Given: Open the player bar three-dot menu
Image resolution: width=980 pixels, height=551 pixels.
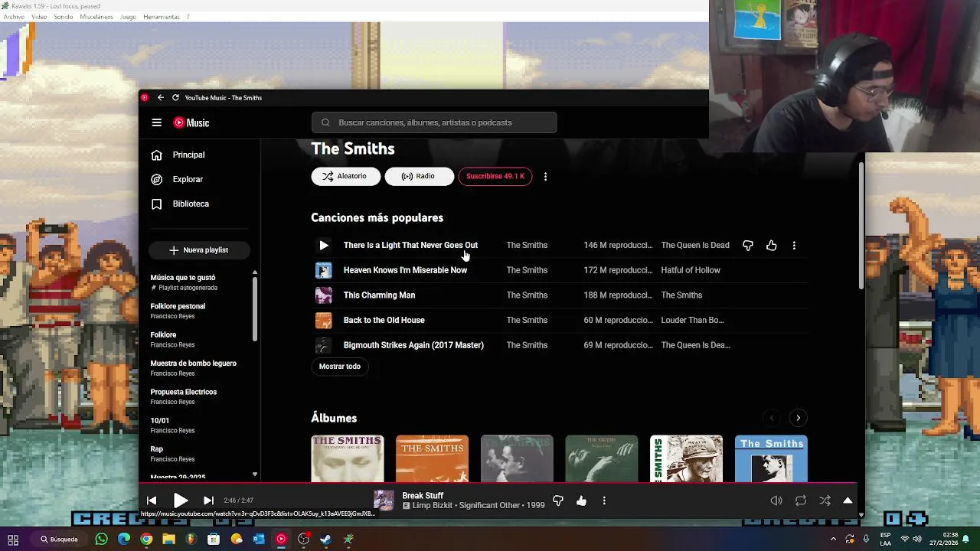Looking at the screenshot, I should click(604, 500).
